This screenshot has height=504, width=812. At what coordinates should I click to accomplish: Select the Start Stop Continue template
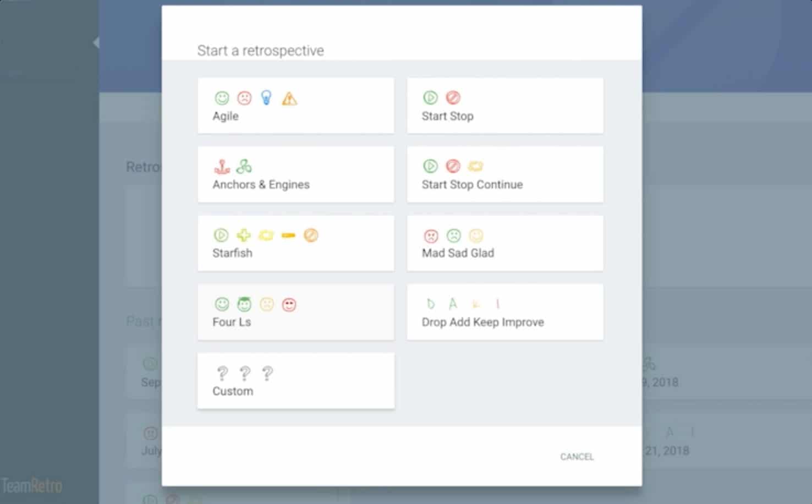coord(505,174)
